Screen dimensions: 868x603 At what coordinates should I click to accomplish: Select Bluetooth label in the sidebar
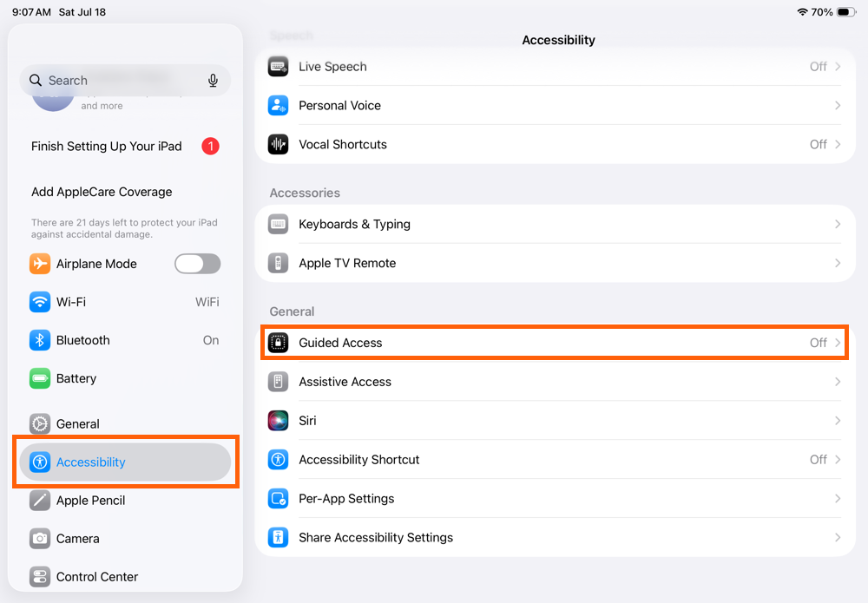tap(83, 340)
